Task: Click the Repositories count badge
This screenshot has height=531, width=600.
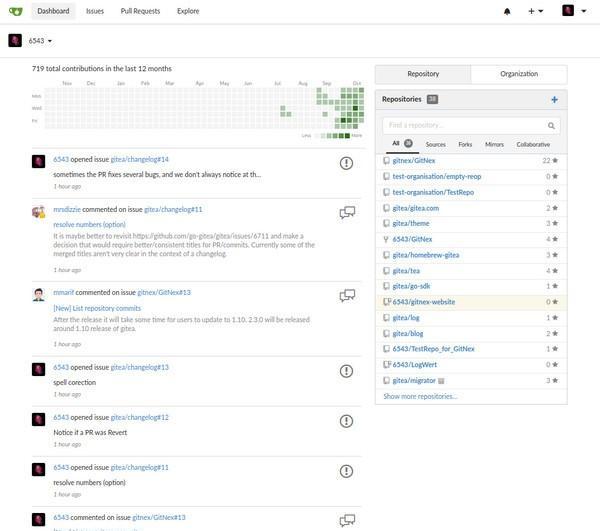Action: (x=432, y=99)
